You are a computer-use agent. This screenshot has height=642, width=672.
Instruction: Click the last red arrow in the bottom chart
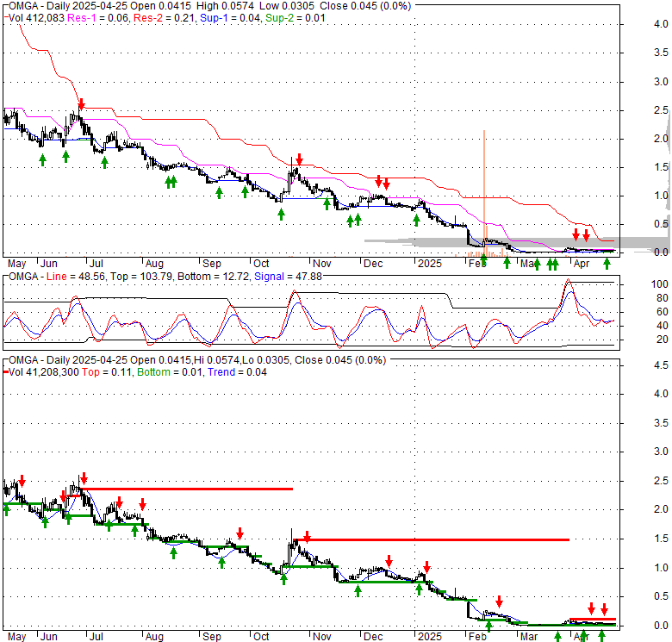point(604,608)
